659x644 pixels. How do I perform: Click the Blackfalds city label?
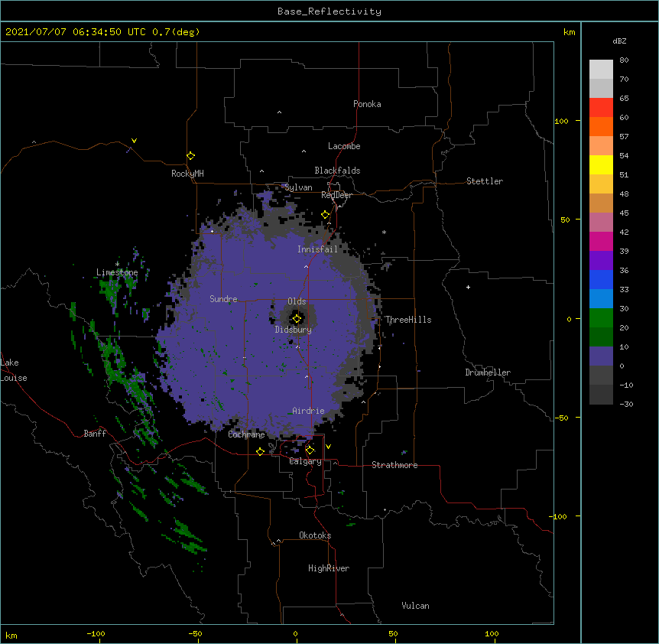337,171
